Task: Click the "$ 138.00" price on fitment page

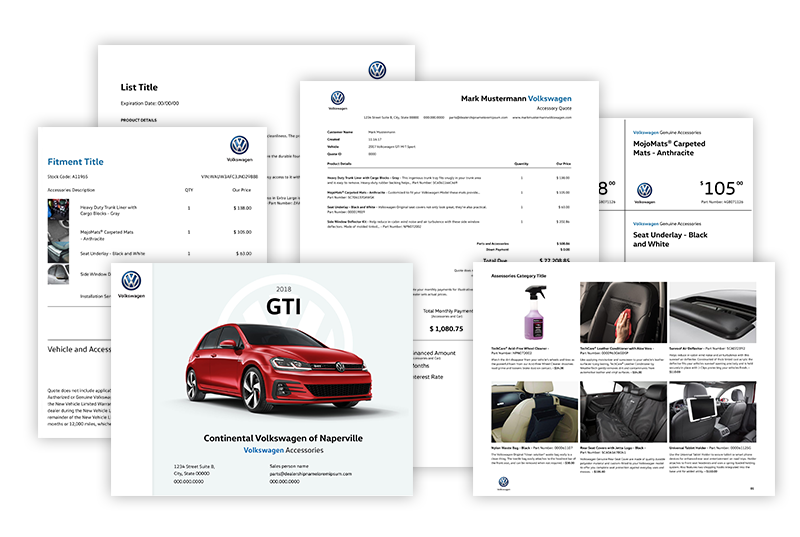Action: click(x=243, y=208)
